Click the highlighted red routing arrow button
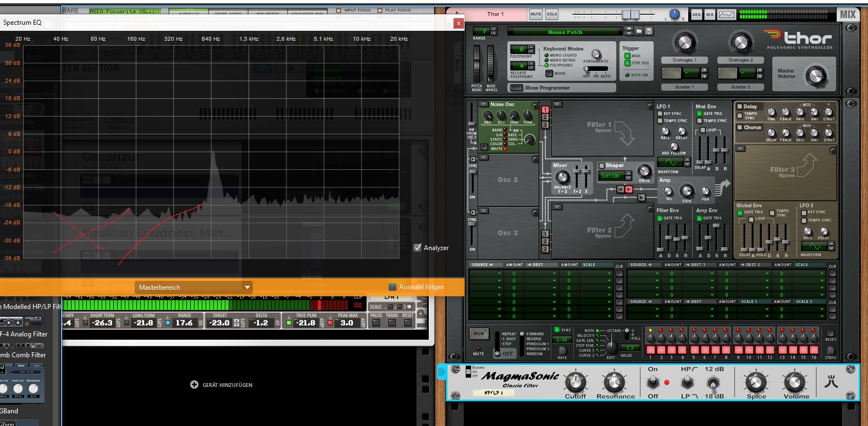The height and width of the screenshot is (426, 868). pos(629,189)
